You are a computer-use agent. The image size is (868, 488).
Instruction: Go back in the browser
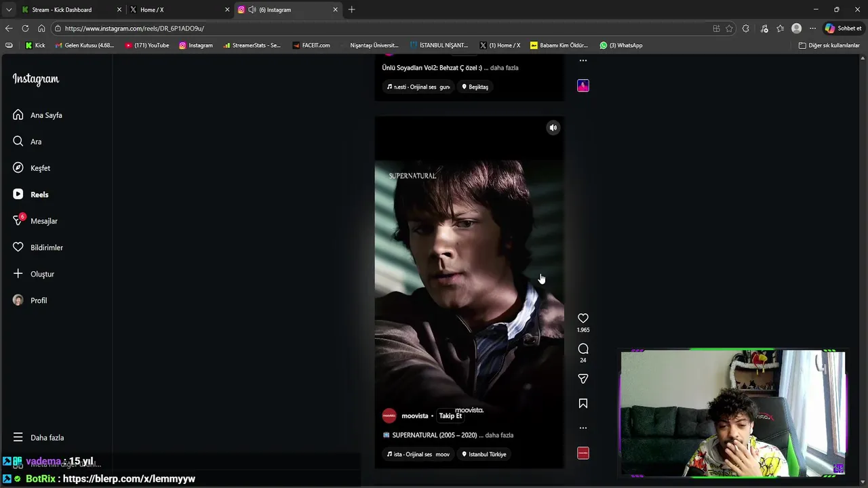pos(9,28)
